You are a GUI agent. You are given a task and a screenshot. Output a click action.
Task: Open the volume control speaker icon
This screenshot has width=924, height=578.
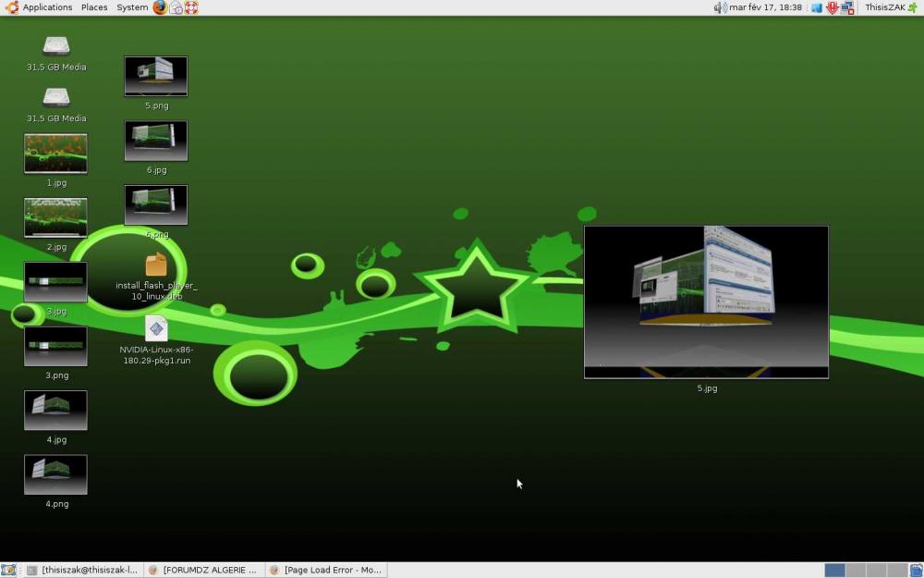click(720, 7)
